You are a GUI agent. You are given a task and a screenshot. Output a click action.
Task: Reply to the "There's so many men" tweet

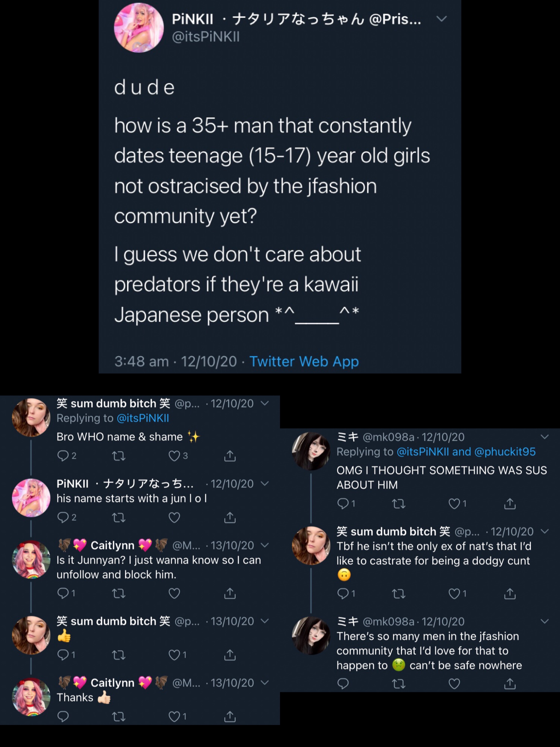343,684
